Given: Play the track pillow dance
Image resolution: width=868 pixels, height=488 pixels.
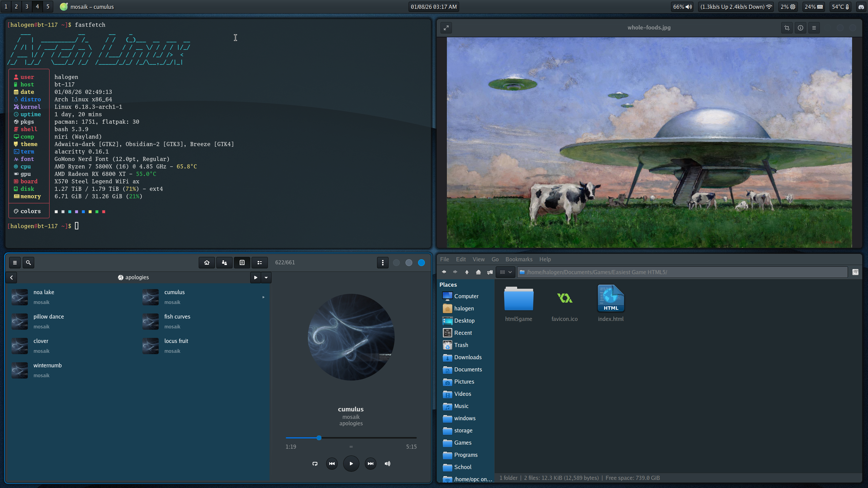Looking at the screenshot, I should coord(48,317).
